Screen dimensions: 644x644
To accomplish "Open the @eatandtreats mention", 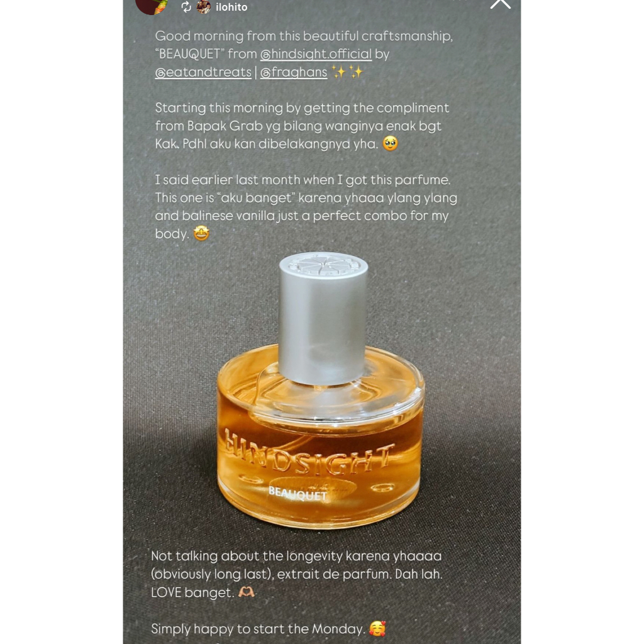I will 203,72.
